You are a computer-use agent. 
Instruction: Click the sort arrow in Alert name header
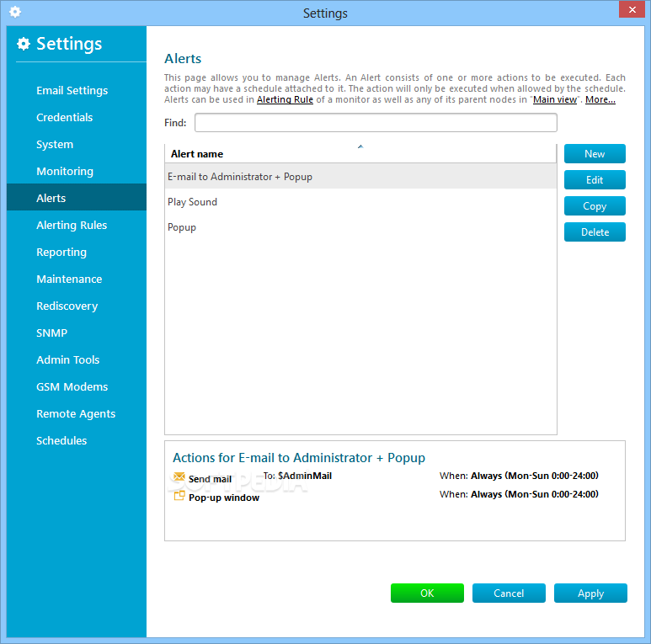click(360, 146)
